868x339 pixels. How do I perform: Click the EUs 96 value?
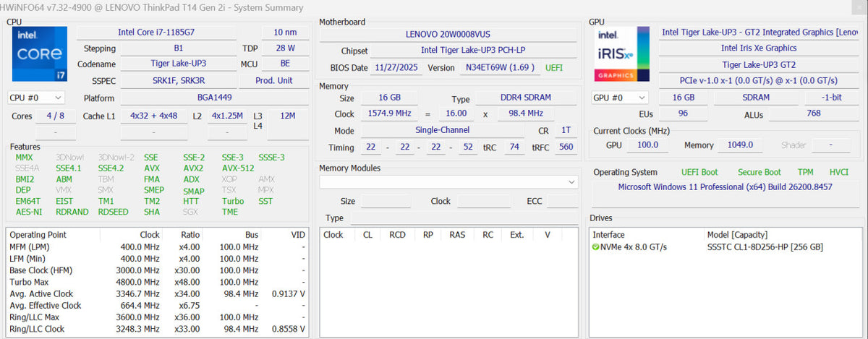coord(683,114)
